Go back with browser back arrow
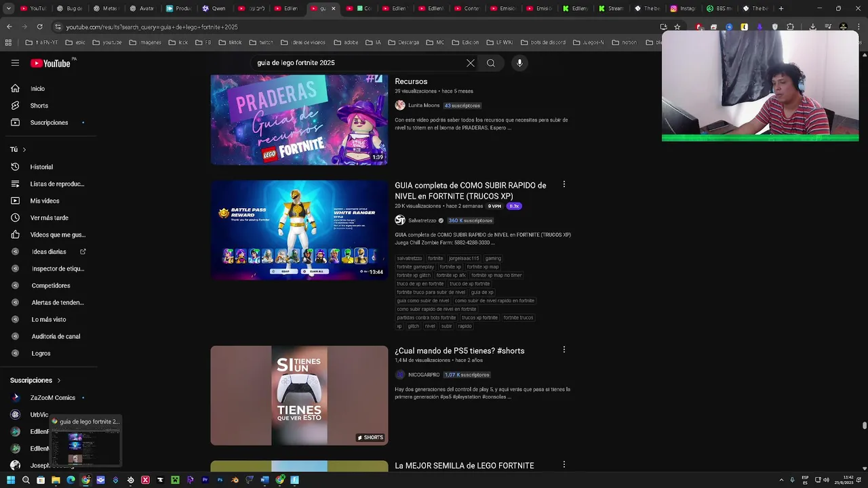 coord(9,26)
